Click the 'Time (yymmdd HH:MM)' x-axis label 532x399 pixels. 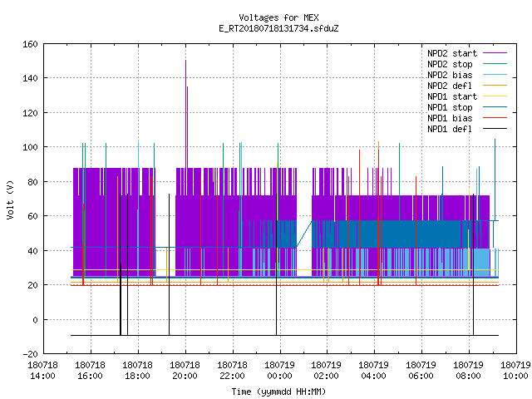coord(278,392)
